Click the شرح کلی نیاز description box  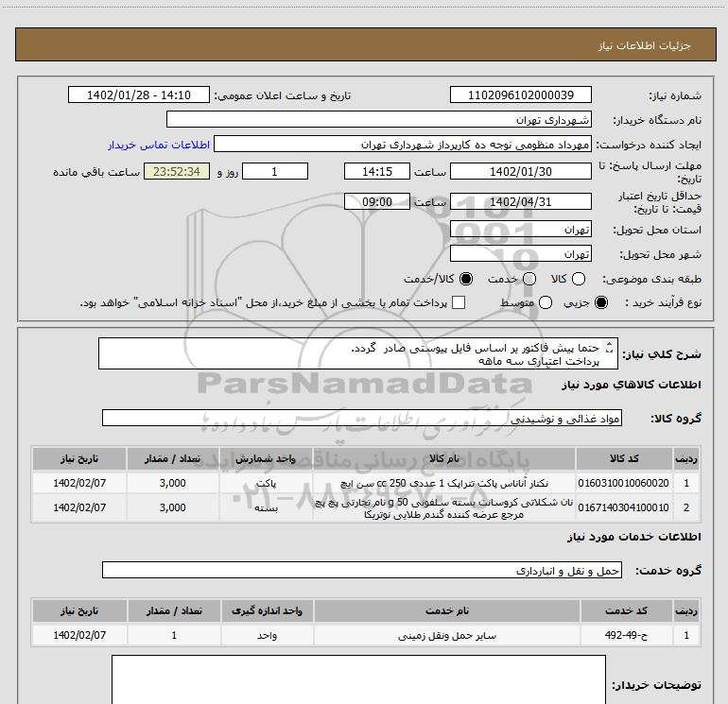(358, 353)
